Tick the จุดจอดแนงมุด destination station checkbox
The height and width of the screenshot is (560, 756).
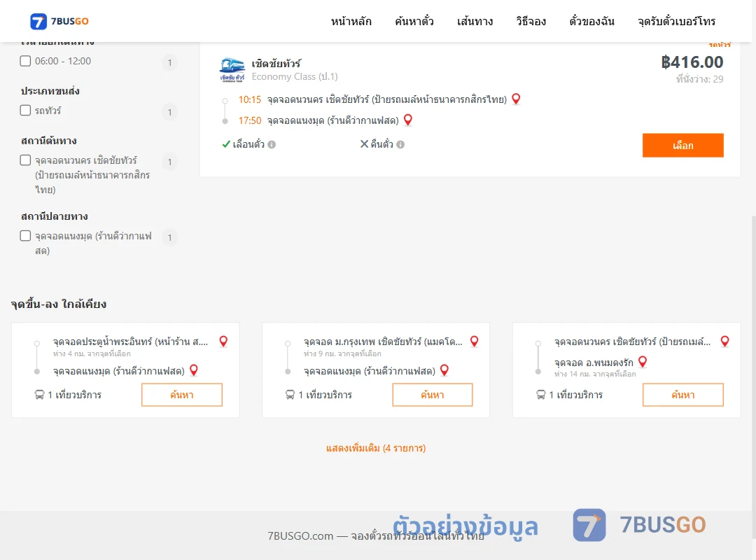click(26, 235)
